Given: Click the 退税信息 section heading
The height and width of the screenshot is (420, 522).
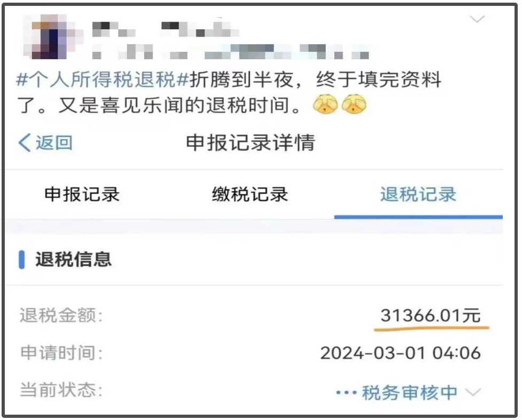Looking at the screenshot, I should 74,259.
